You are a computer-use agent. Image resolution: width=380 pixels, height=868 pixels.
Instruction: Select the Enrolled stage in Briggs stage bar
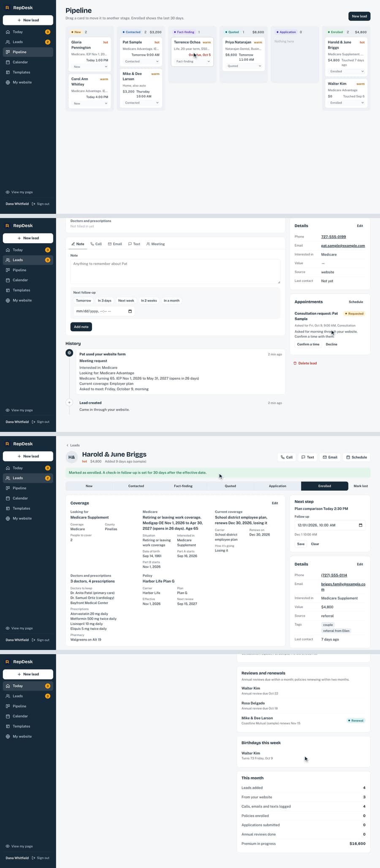tap(325, 486)
